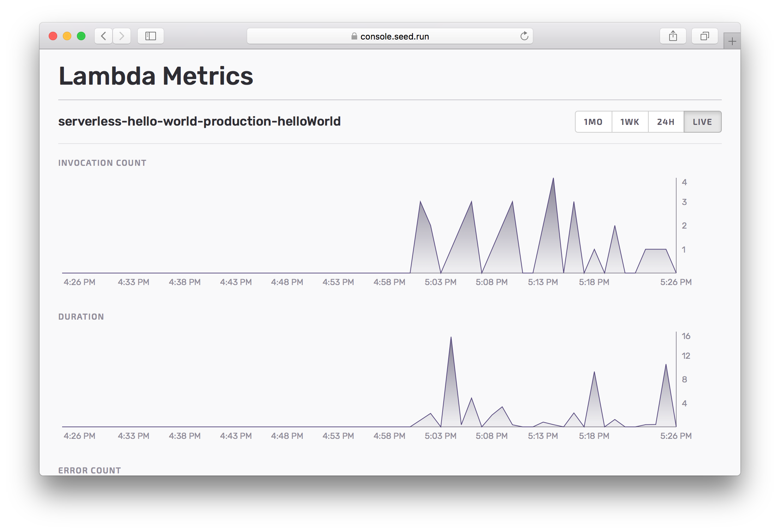The image size is (780, 532).
Task: Click the yellow minimize window button
Action: pos(67,36)
